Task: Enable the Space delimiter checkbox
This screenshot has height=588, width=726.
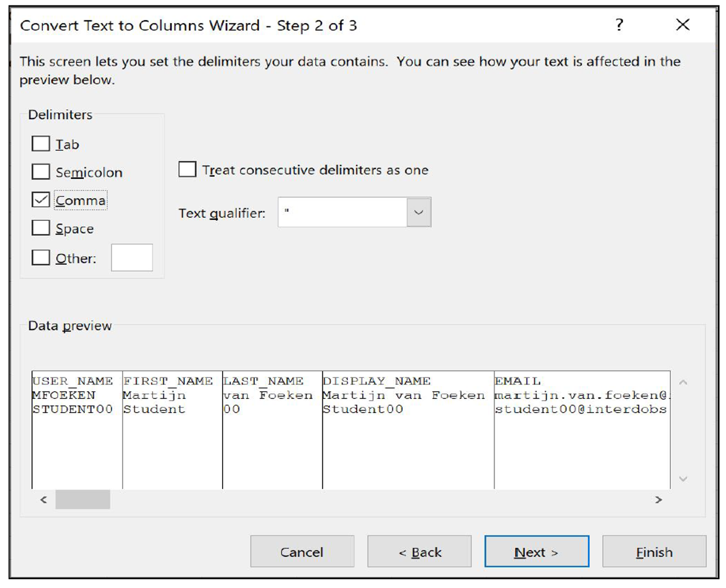Action: coord(41,228)
